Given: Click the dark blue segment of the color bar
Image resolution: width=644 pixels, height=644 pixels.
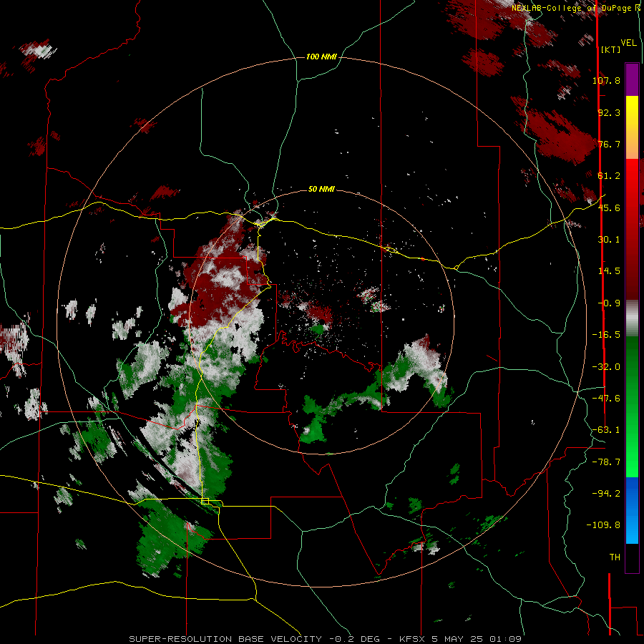Looking at the screenshot, I should (x=632, y=493).
